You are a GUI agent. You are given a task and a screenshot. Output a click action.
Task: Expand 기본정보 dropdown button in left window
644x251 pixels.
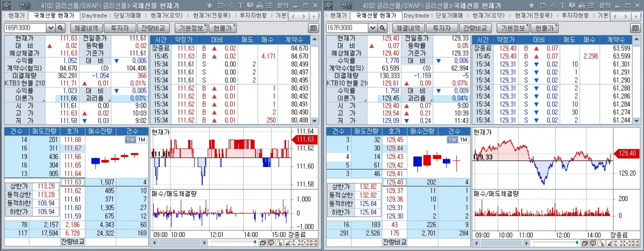[x=191, y=28]
